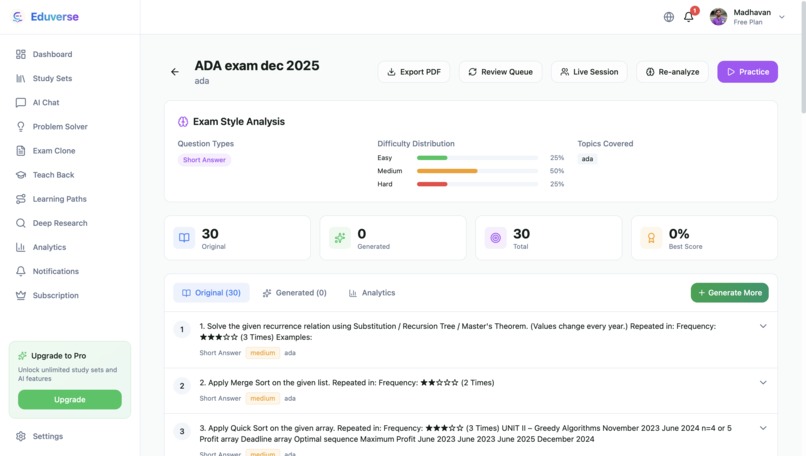Click the Subscription crown icon
Image resolution: width=806 pixels, height=456 pixels.
21,296
